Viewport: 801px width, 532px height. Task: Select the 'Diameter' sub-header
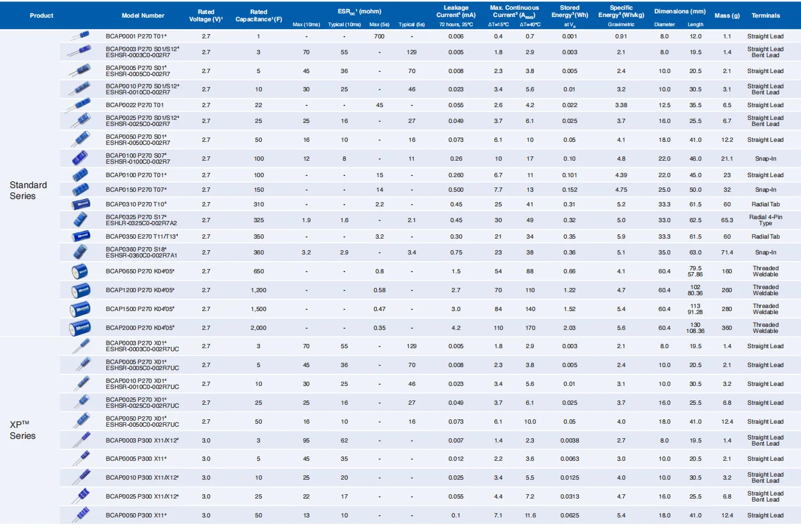pyautogui.click(x=665, y=25)
